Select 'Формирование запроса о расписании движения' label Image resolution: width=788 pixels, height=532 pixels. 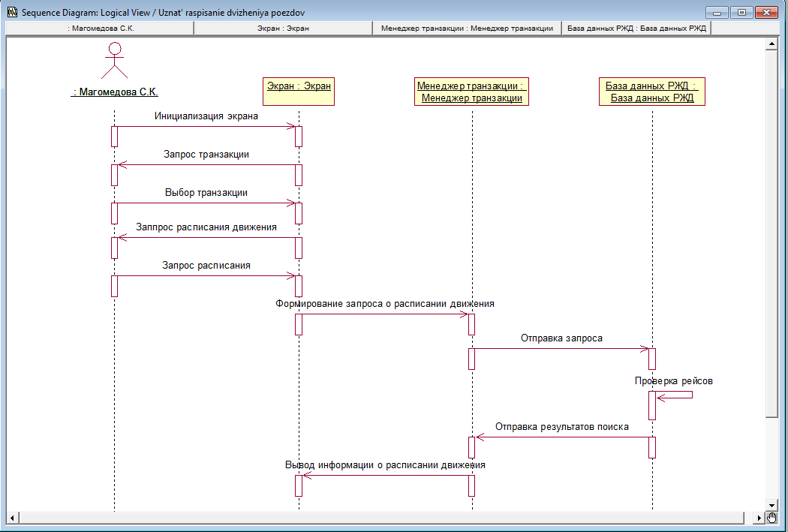[x=385, y=303]
